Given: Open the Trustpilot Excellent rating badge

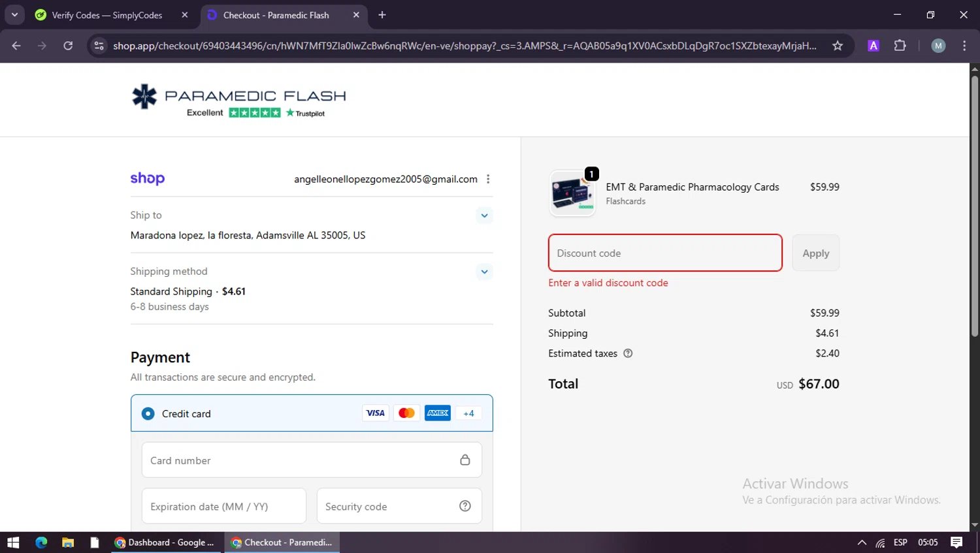Looking at the screenshot, I should point(255,113).
